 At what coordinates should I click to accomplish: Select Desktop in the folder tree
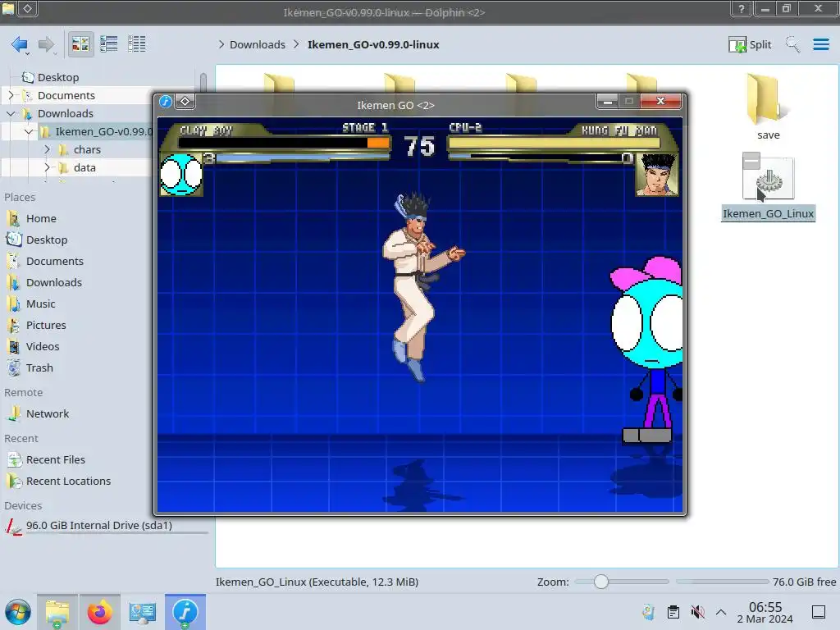point(58,77)
